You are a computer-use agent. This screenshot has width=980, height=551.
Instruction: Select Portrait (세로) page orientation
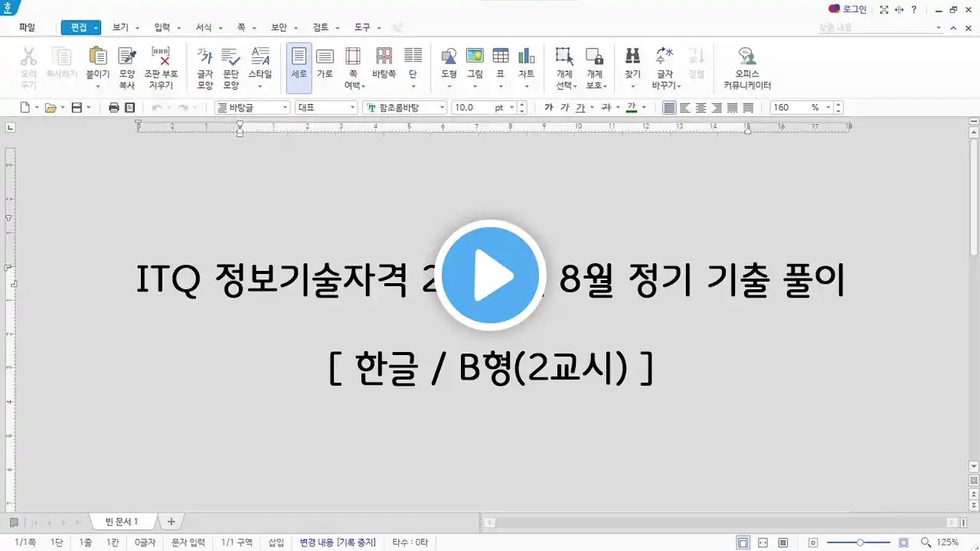tap(299, 67)
